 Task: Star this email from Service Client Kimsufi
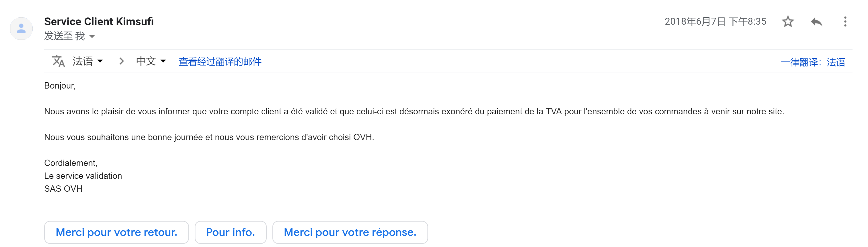tap(787, 22)
